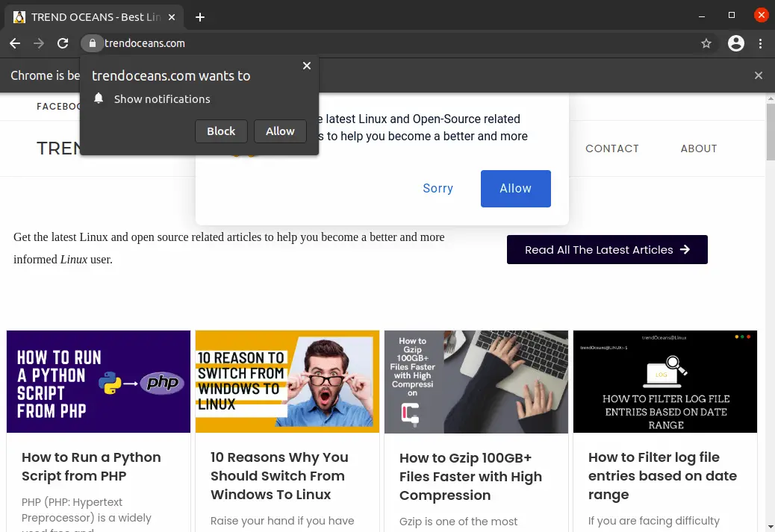Click the scrollbar up arrow
The height and width of the screenshot is (532, 775).
(771, 98)
